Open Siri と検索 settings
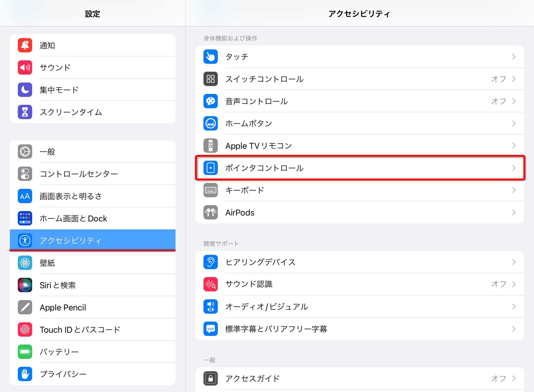The width and height of the screenshot is (534, 392). [25, 285]
